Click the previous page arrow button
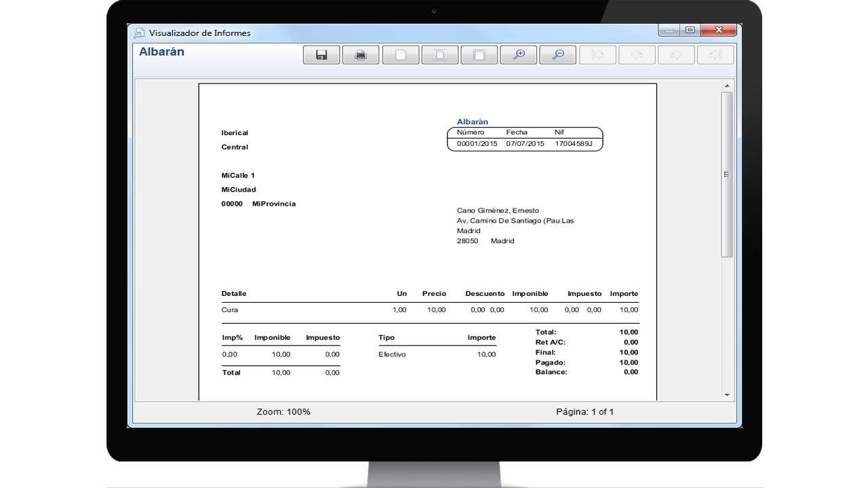The width and height of the screenshot is (868, 488). [x=637, y=55]
